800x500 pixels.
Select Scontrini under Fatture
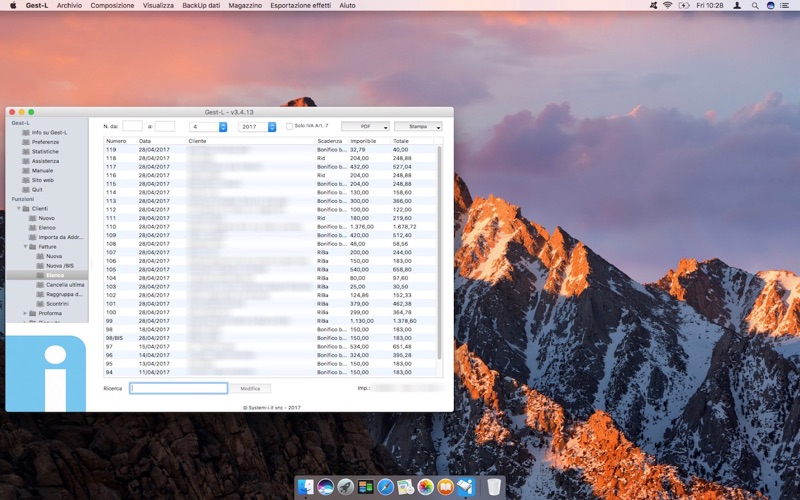pyautogui.click(x=57, y=304)
